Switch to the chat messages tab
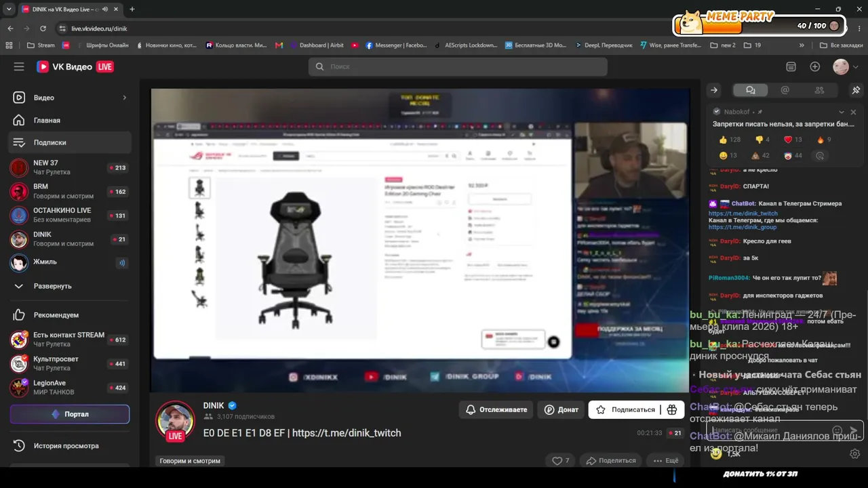The image size is (868, 488). [x=750, y=90]
